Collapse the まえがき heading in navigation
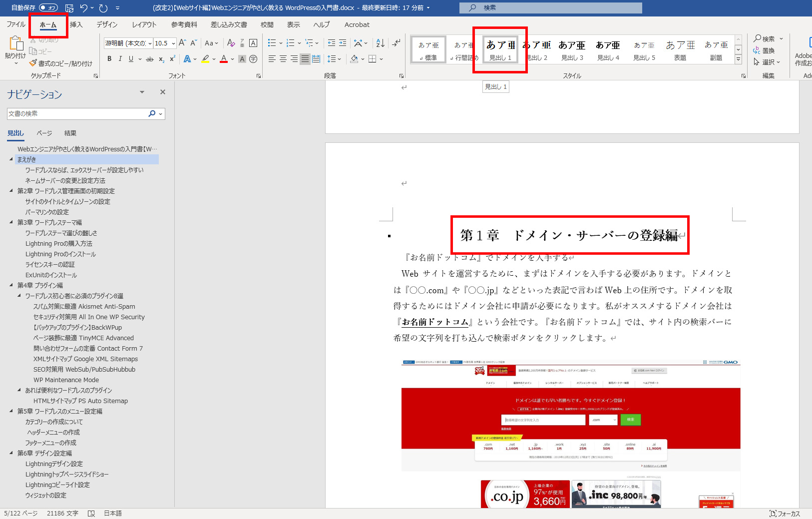The height and width of the screenshot is (519, 812). click(11, 159)
